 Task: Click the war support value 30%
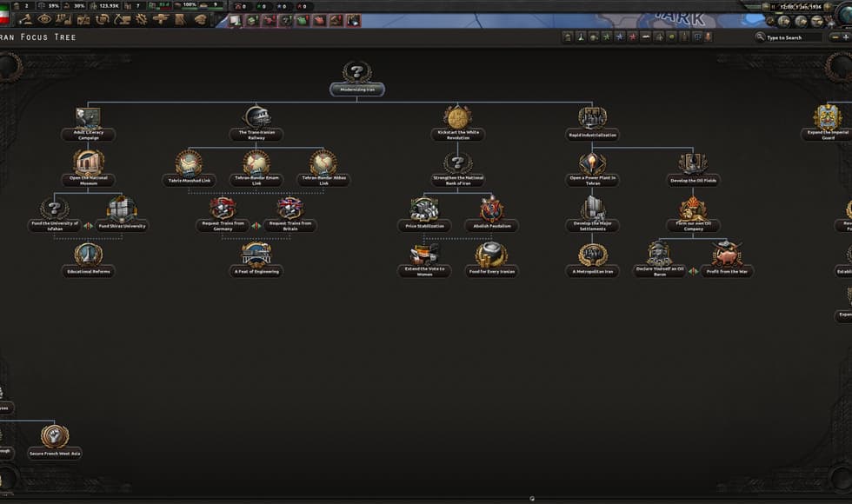pos(79,5)
